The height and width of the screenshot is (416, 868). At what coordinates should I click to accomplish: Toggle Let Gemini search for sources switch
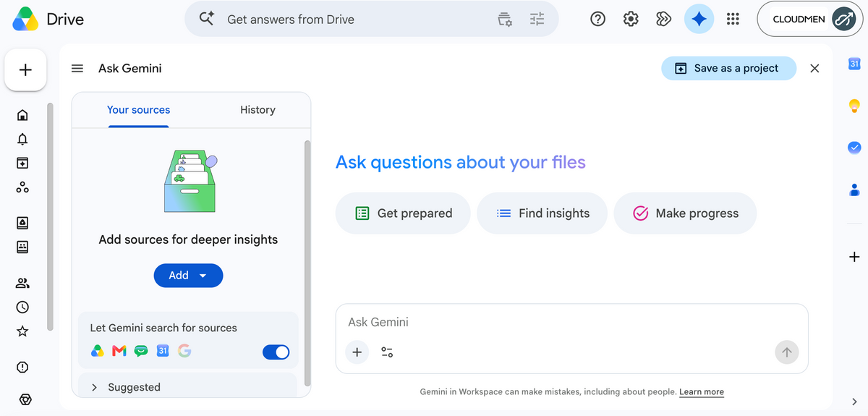pyautogui.click(x=276, y=352)
